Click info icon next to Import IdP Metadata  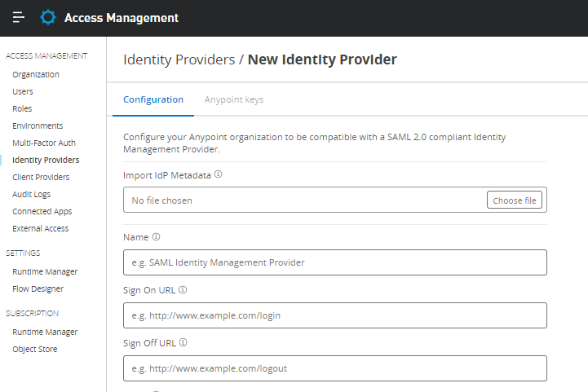click(219, 174)
